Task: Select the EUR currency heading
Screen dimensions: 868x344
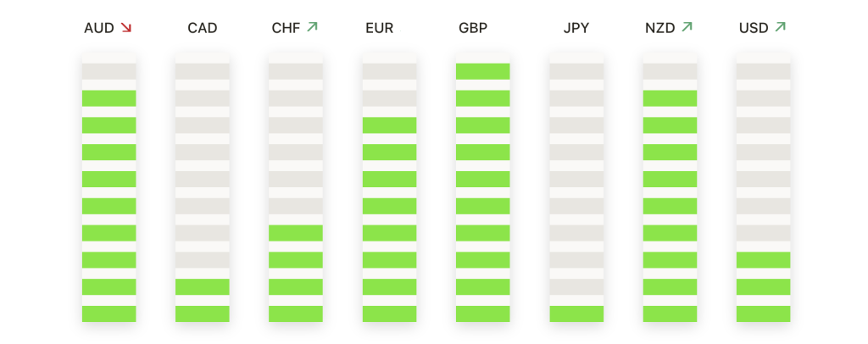Action: coord(379,28)
